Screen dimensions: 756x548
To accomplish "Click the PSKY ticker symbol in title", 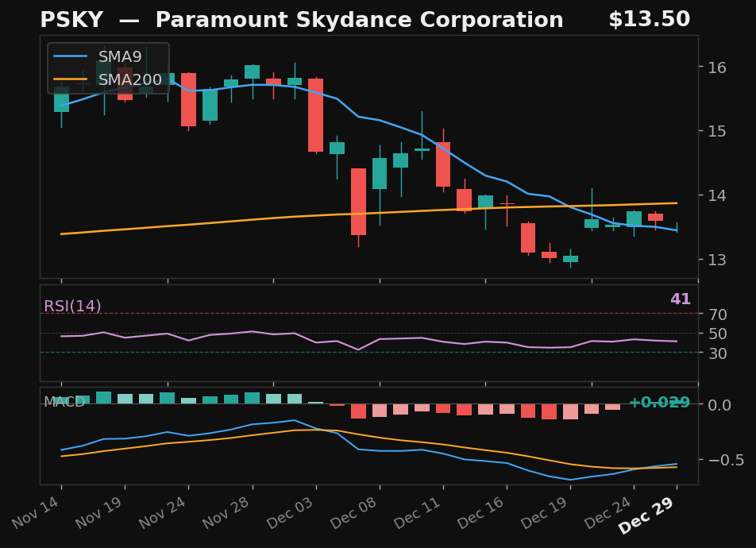I will click(71, 20).
